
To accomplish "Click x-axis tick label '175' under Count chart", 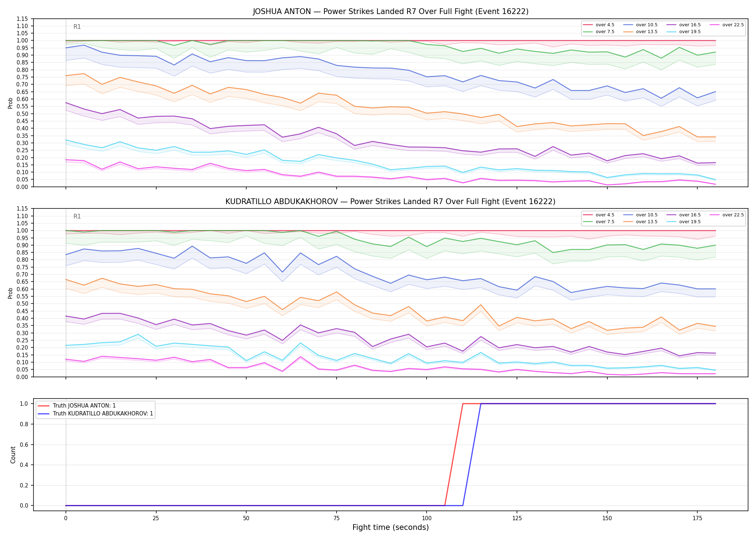I will tap(697, 518).
